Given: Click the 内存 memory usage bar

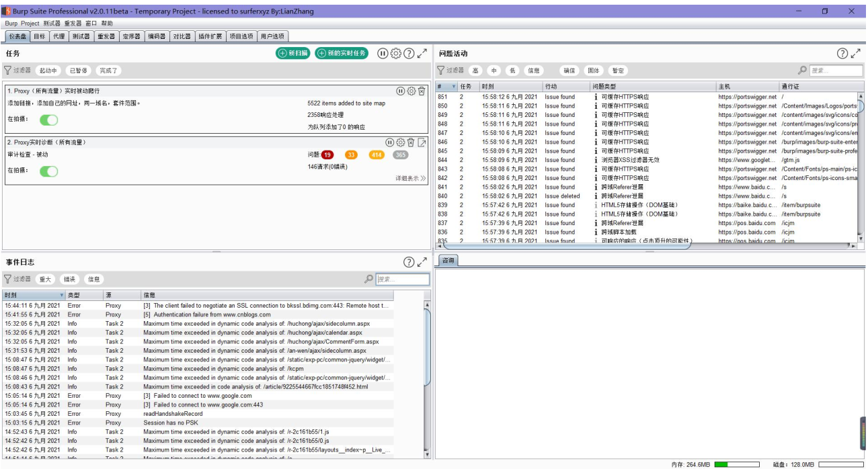Looking at the screenshot, I should click(737, 464).
